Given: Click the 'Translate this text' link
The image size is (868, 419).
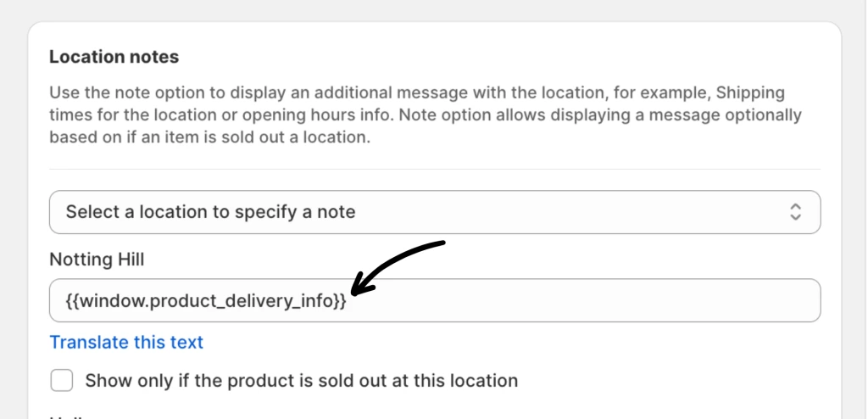Looking at the screenshot, I should [x=126, y=342].
